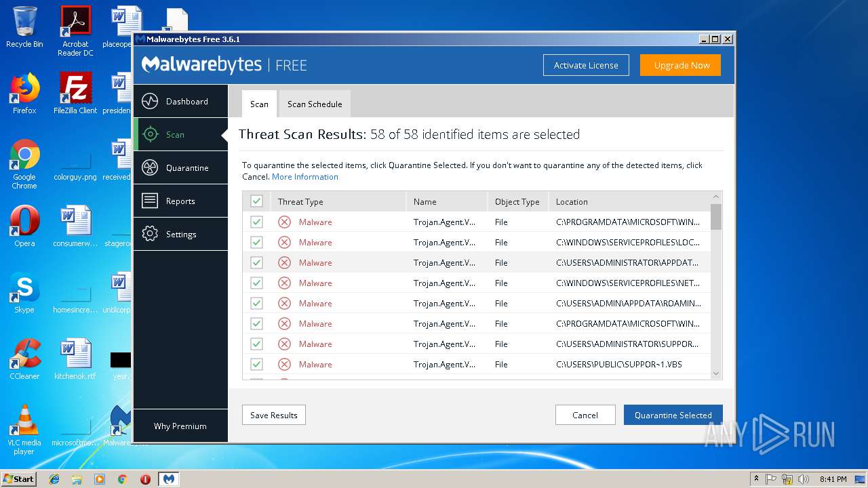The image size is (868, 488).
Task: Open consumerw... Word document on desktop
Action: (75, 226)
